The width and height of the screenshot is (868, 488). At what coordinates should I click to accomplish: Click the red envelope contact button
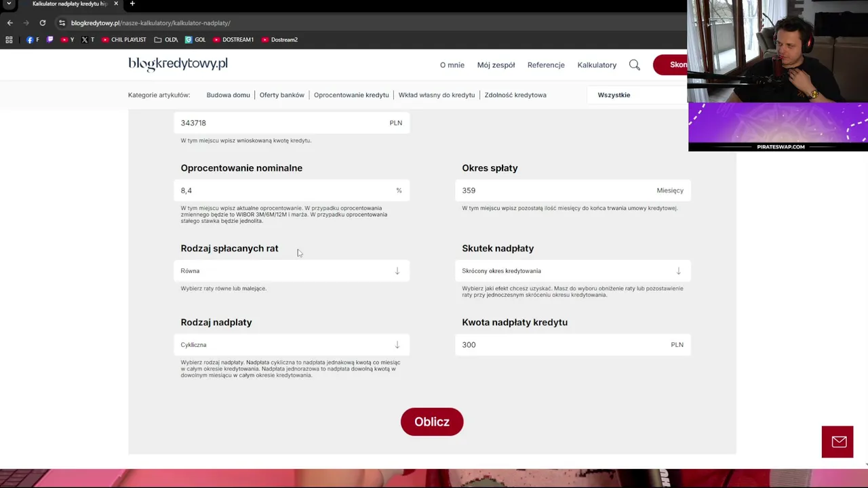click(837, 442)
